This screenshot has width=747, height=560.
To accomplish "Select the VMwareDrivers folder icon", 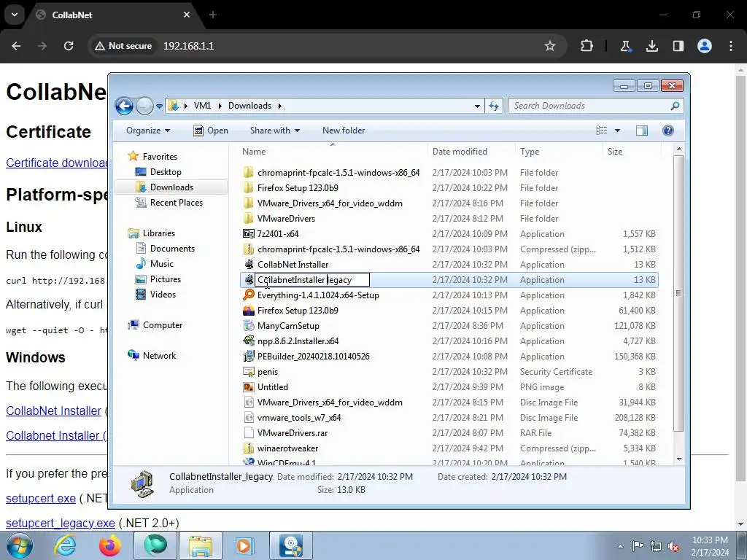I will 248,219.
